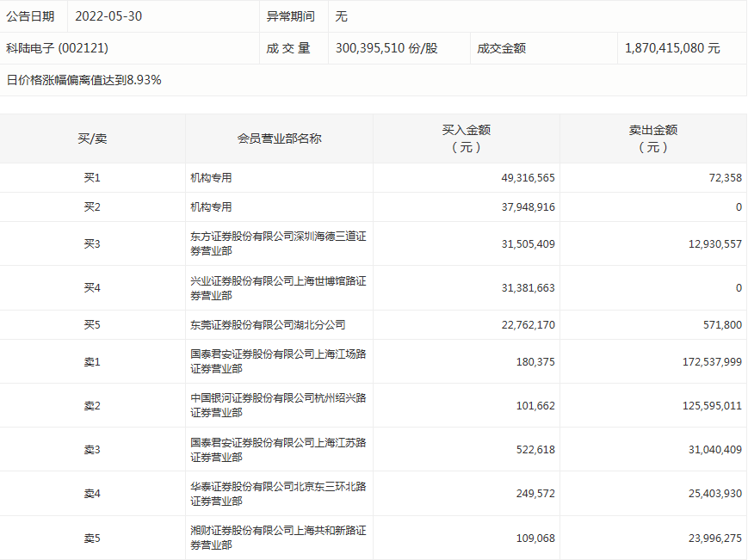This screenshot has height=560, width=748.
Task: Open 华泰证券 北京东三环北路 branch entry
Action: 278,494
